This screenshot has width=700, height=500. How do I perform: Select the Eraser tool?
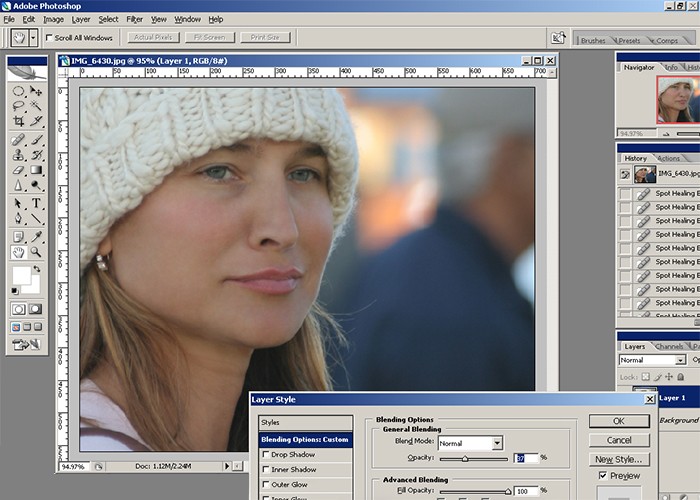pos(18,170)
